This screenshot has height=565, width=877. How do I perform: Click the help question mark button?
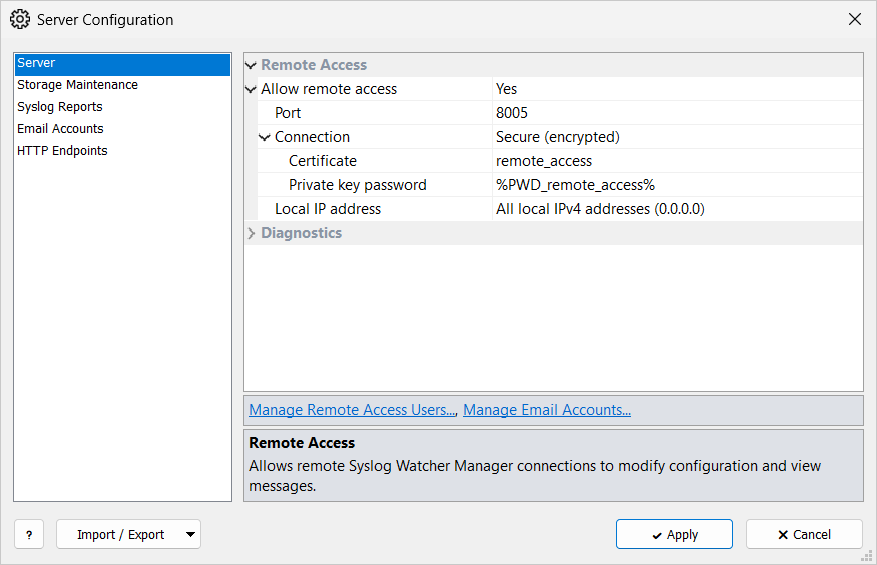point(29,535)
